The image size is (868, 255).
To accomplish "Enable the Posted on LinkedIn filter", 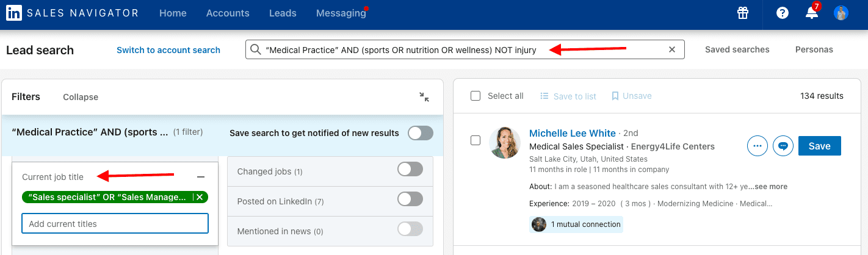I will pyautogui.click(x=410, y=199).
